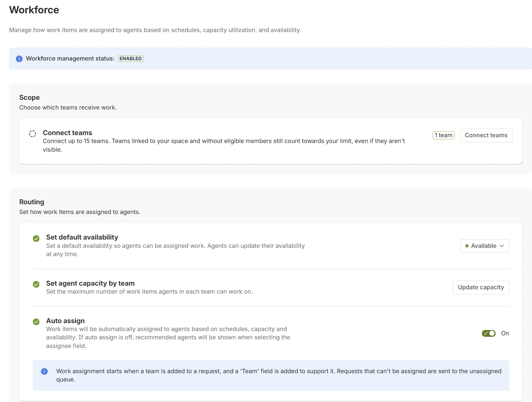The image size is (532, 402).
Task: Click 'Set the maximum number of work items' description
Action: click(x=149, y=292)
